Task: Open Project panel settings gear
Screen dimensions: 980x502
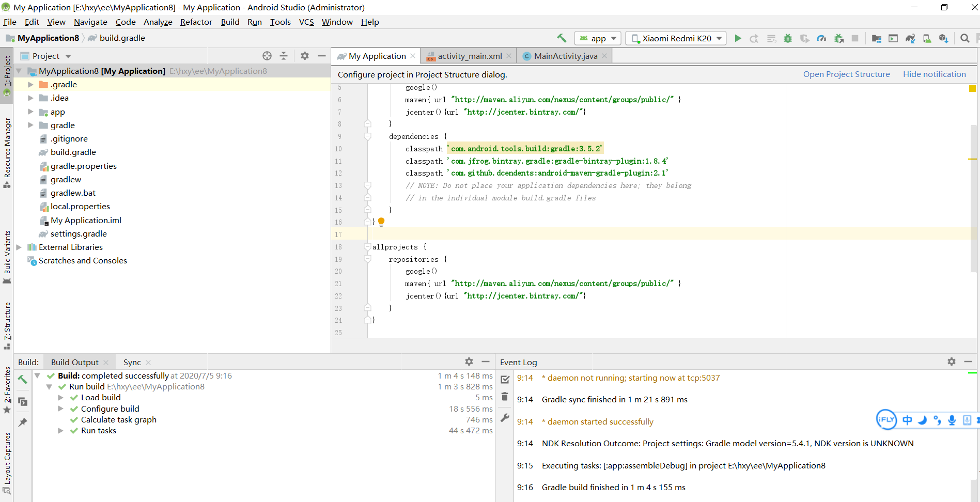Action: click(305, 56)
